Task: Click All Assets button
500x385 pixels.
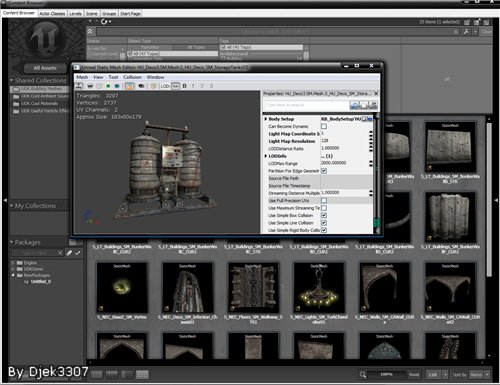Action: click(x=45, y=68)
